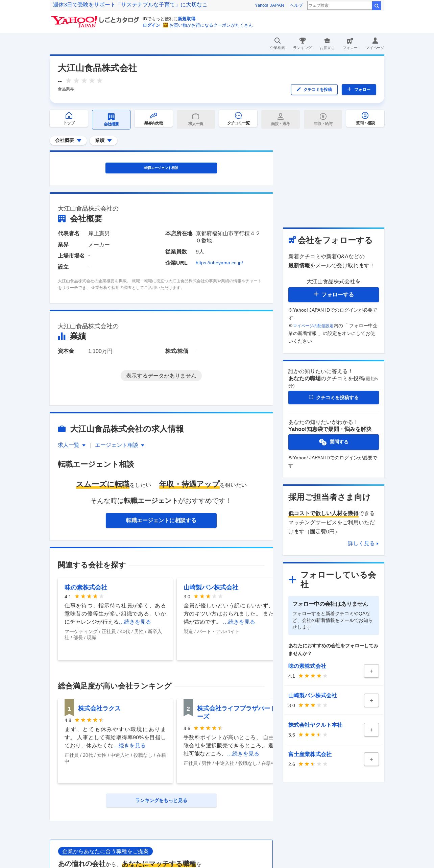
Task: Open the Yahoo! JAPAN top link
Action: tap(269, 5)
